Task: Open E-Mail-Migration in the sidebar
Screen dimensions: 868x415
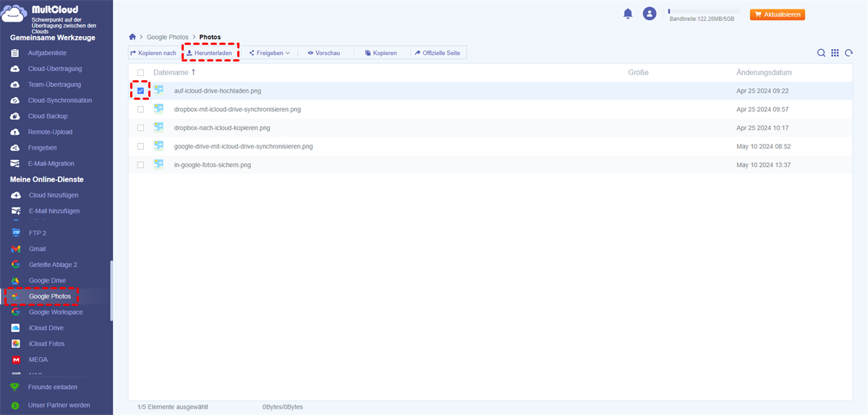Action: tap(51, 163)
